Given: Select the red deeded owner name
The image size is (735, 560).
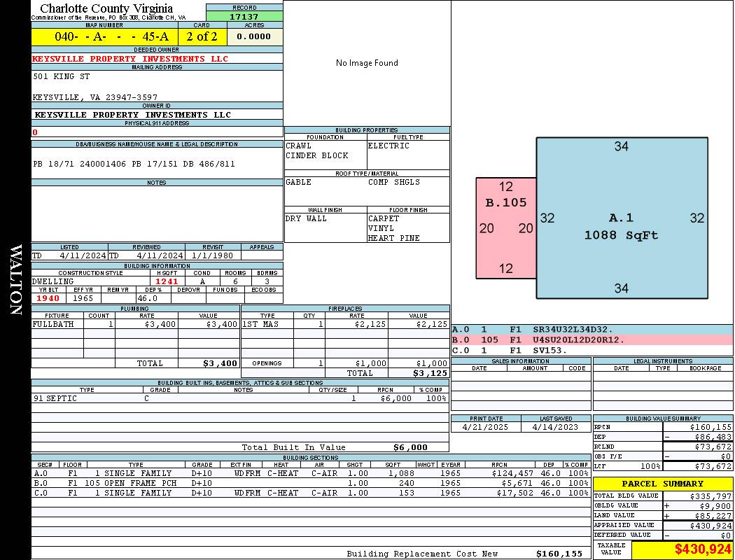Looking at the screenshot, I should coord(130,59).
